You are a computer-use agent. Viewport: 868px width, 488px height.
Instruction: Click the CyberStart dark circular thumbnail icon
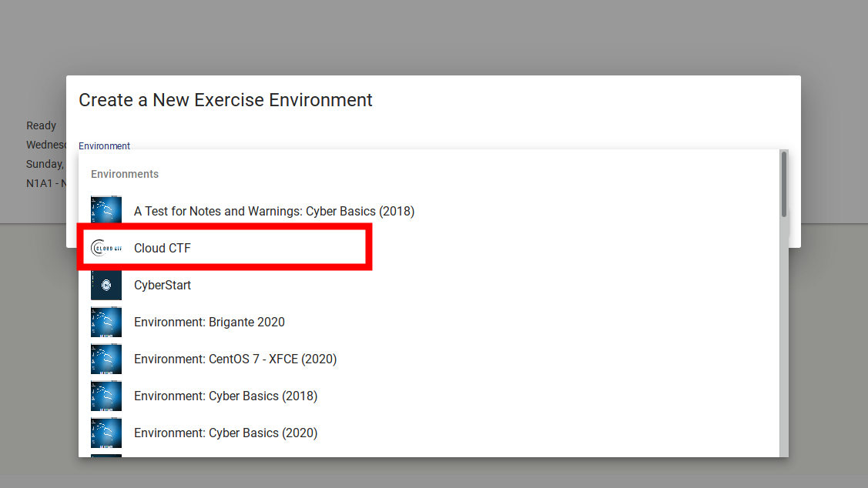(x=106, y=285)
